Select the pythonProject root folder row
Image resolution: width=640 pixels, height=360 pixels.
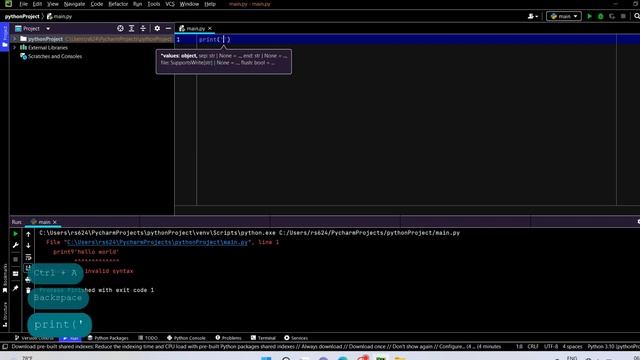tap(92, 39)
